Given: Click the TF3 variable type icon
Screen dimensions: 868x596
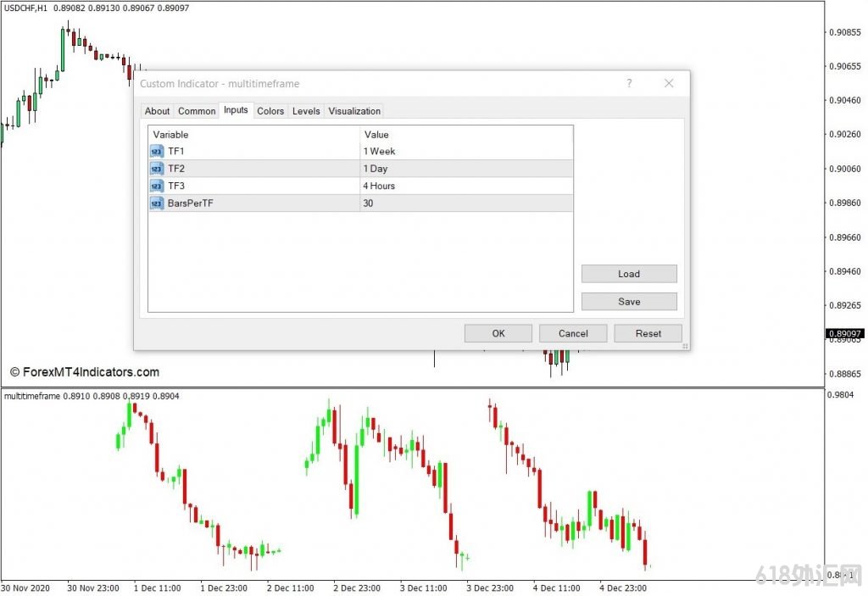Looking at the screenshot, I should (157, 186).
